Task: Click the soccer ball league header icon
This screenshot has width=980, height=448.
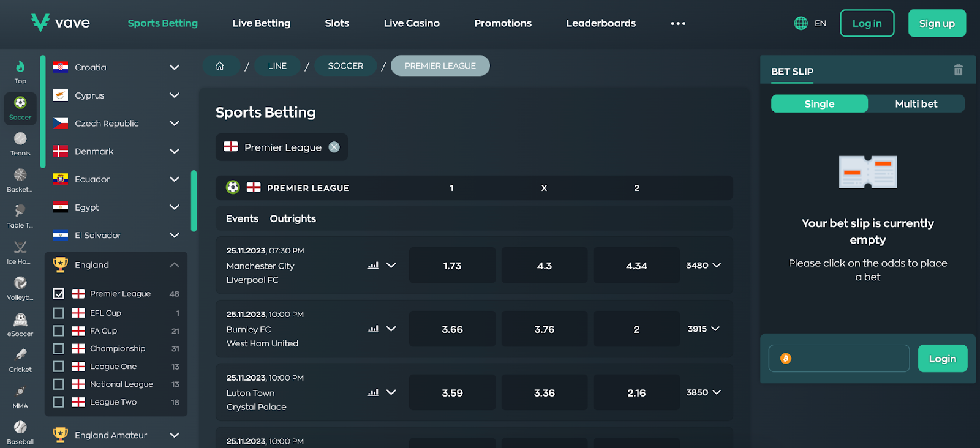Action: coord(233,187)
